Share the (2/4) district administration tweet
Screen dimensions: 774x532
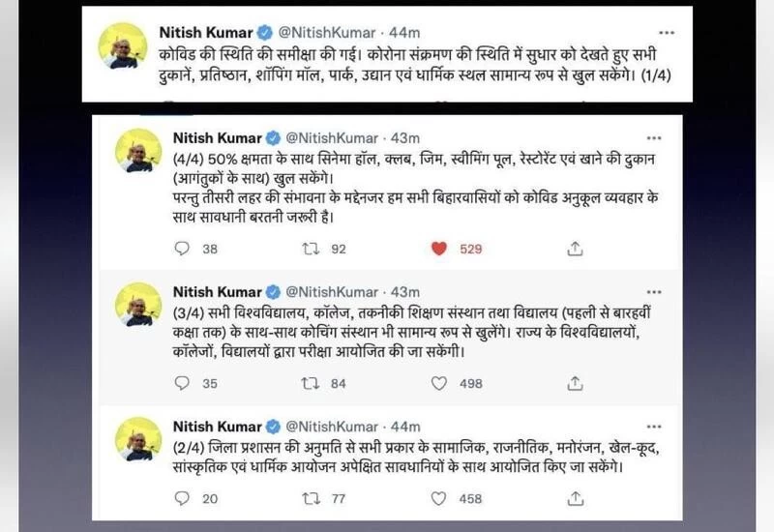coord(575,499)
